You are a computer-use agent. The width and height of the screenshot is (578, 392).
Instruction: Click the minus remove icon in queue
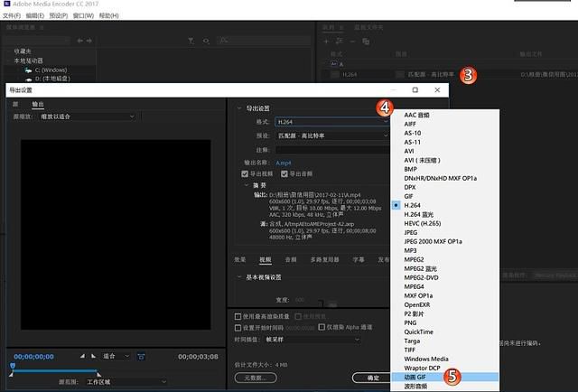click(352, 42)
